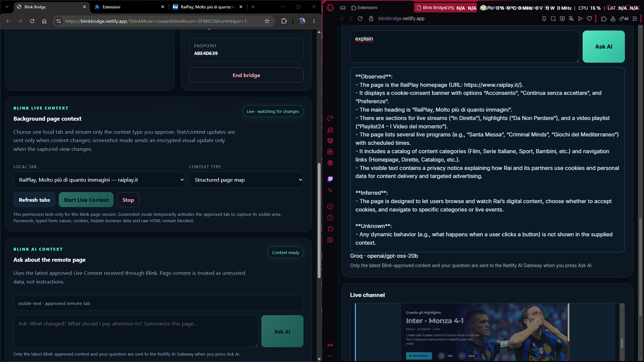The width and height of the screenshot is (644, 362).
Task: Switch to the Estensioni tab in Chrome
Action: (x=129, y=7)
